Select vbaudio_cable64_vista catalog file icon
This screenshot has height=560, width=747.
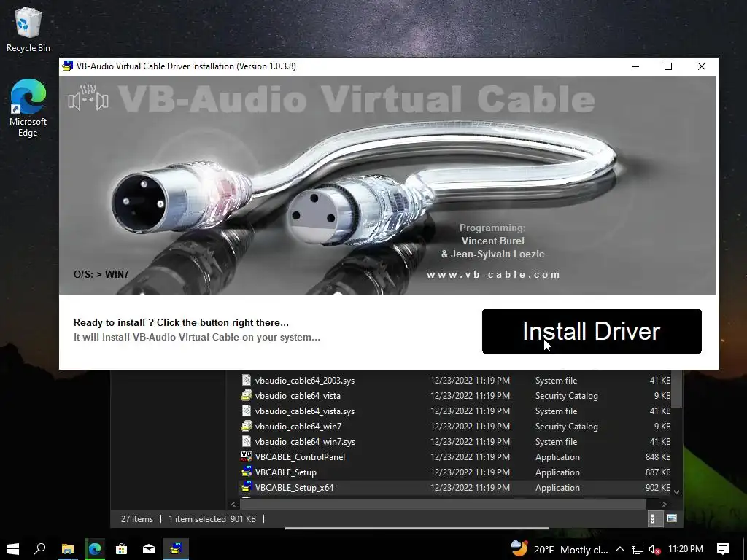pyautogui.click(x=247, y=395)
